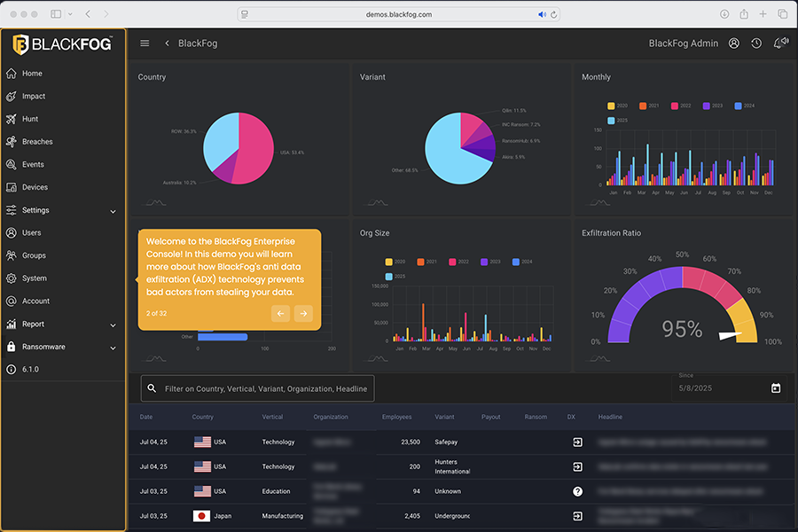Open the Devices icon in sidebar
798x532 pixels.
12,187
